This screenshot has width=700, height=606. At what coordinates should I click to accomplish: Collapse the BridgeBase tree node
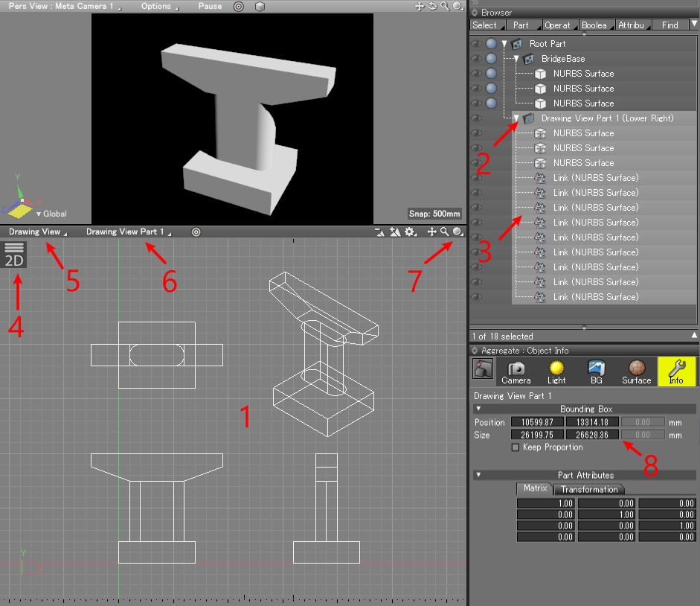pos(516,59)
